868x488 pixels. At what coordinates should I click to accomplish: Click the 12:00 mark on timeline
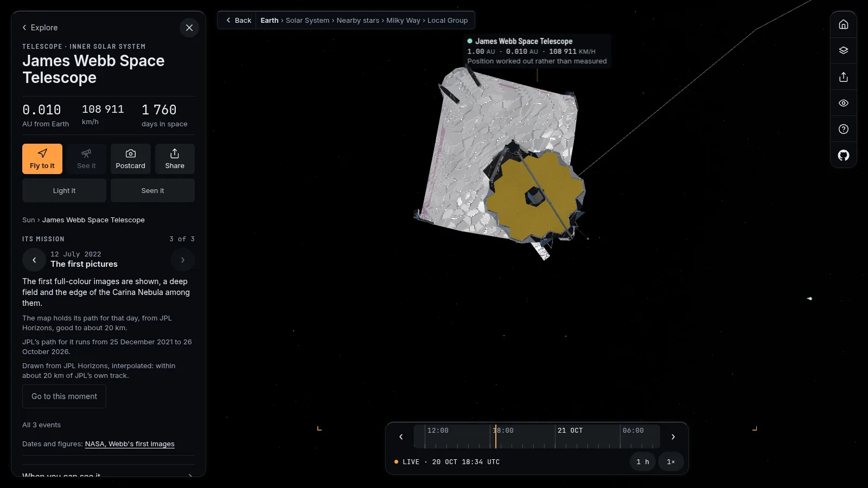438,431
